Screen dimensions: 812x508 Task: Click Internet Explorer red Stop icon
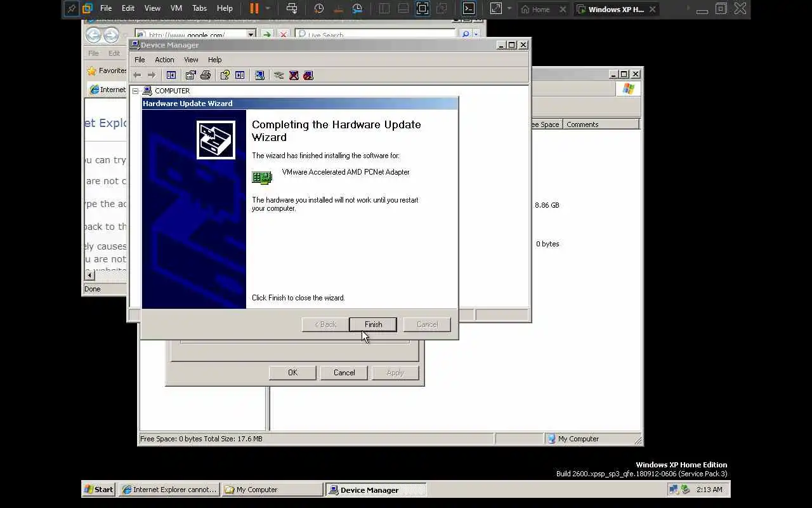284,35
